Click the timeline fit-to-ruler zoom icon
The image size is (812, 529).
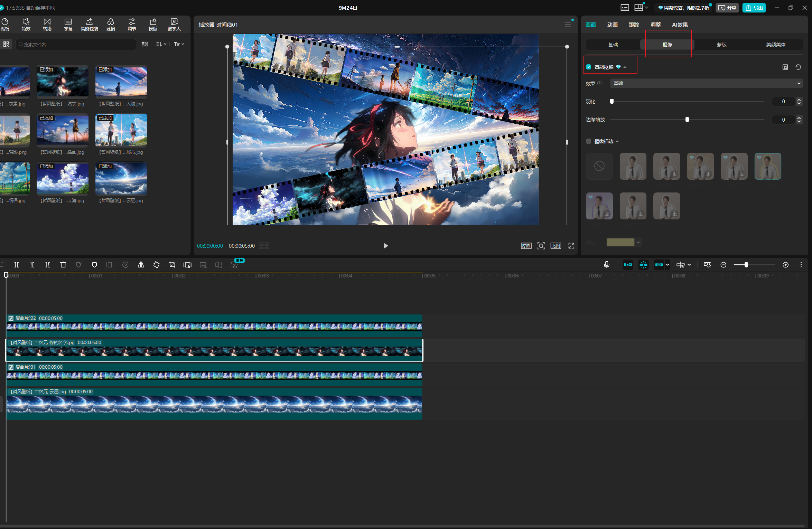pos(707,265)
